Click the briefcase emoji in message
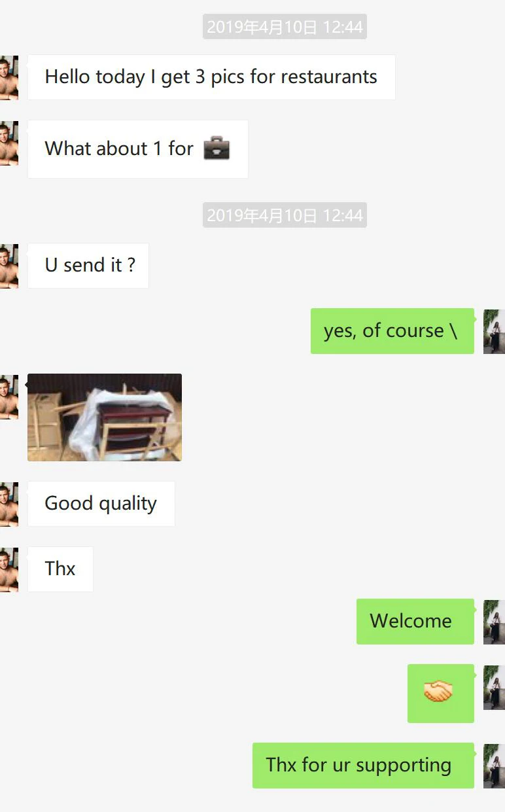505x812 pixels. tap(217, 149)
